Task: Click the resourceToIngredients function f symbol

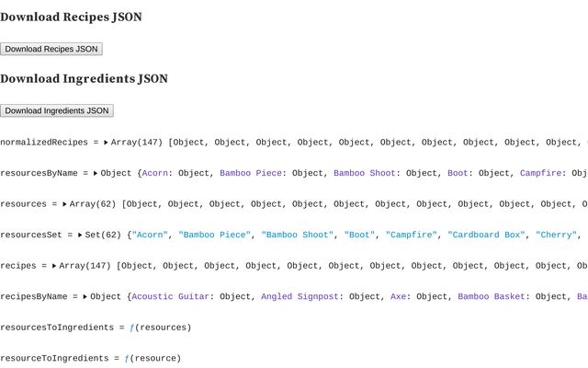Action: point(127,358)
